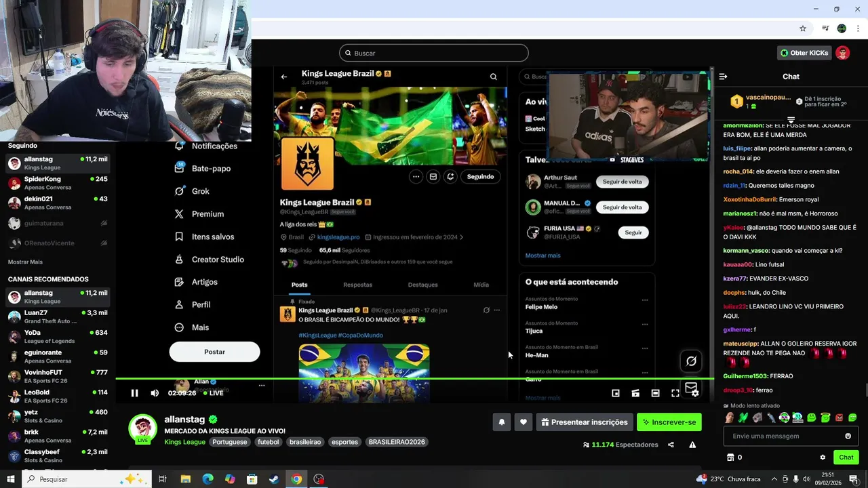Click the brasileirao tag
Screen dimensions: 868x488
(x=305, y=442)
